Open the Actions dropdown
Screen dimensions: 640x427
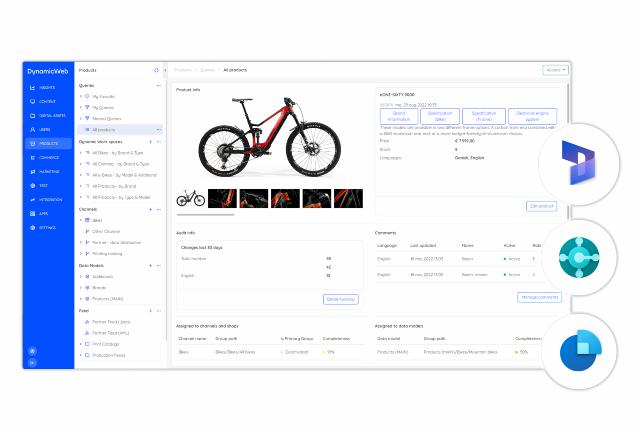[556, 70]
